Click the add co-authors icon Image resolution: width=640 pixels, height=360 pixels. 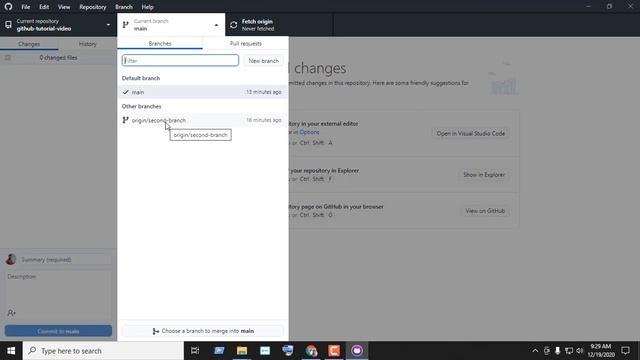tap(11, 313)
